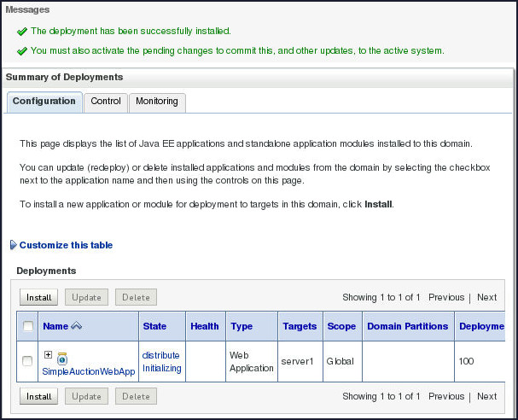The image size is (518, 420).
Task: Click the top Update button
Action: pyautogui.click(x=86, y=297)
